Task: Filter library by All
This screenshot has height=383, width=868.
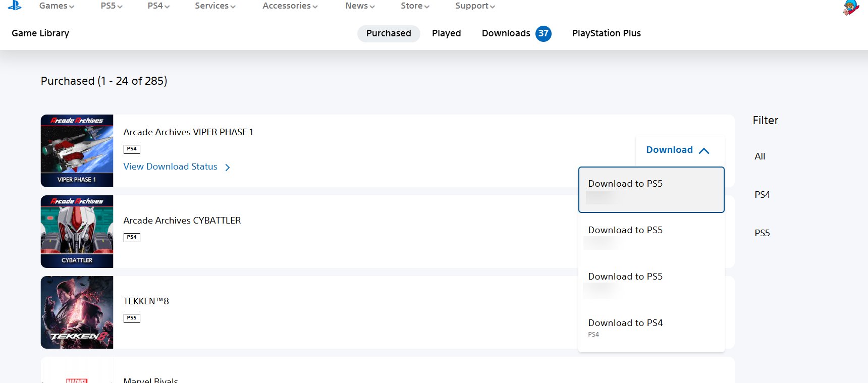Action: [760, 156]
